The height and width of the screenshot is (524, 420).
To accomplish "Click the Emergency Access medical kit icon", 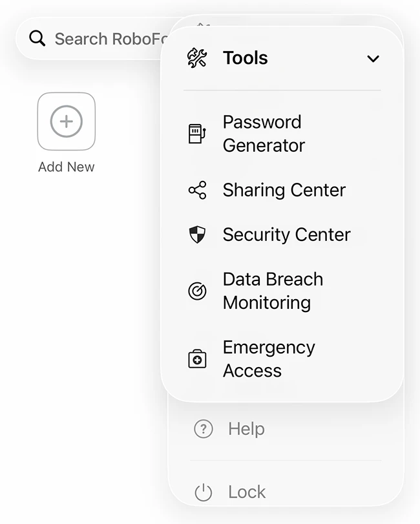I will click(x=197, y=359).
